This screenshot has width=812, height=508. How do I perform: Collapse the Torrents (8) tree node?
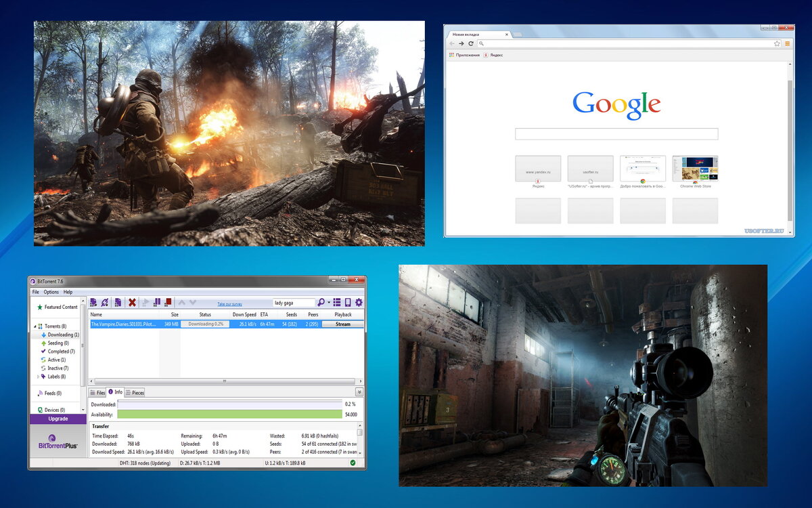pos(34,326)
